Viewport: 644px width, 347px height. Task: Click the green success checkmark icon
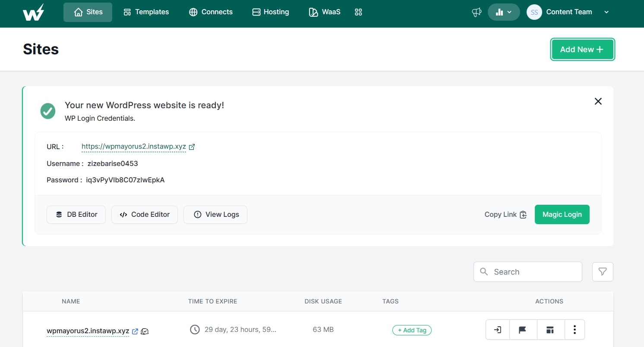pos(48,111)
